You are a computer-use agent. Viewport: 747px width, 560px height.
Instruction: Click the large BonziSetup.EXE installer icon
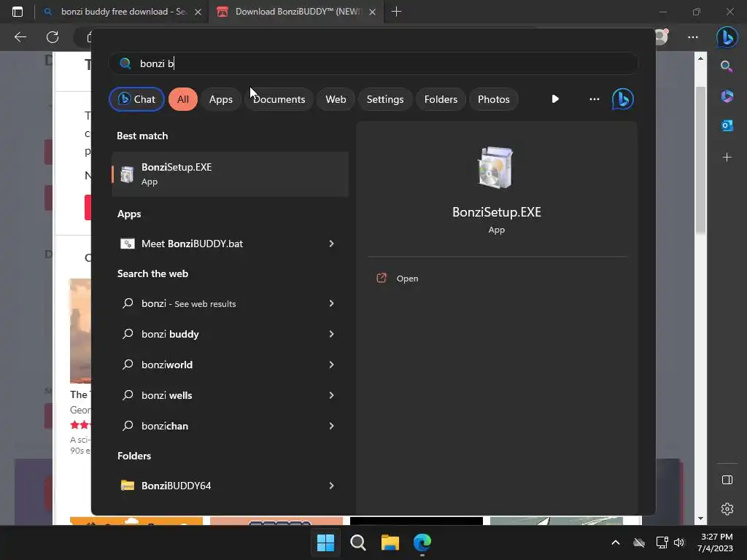(496, 168)
